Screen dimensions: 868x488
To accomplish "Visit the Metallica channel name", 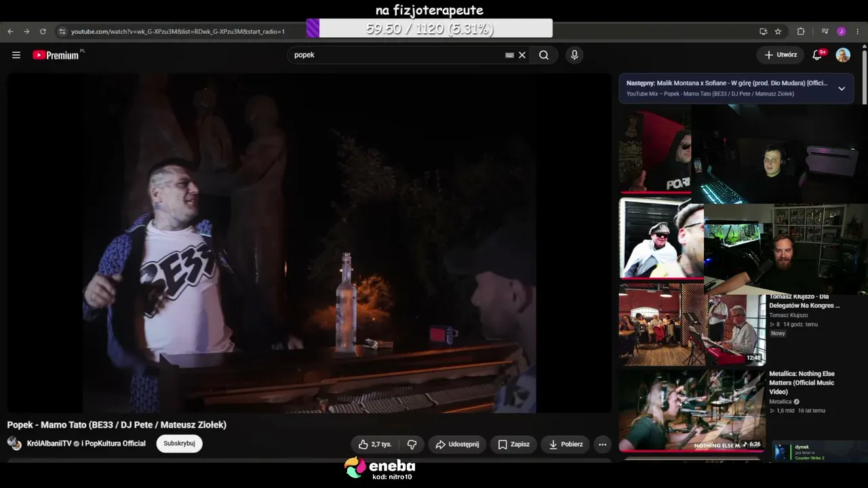I will tap(781, 402).
